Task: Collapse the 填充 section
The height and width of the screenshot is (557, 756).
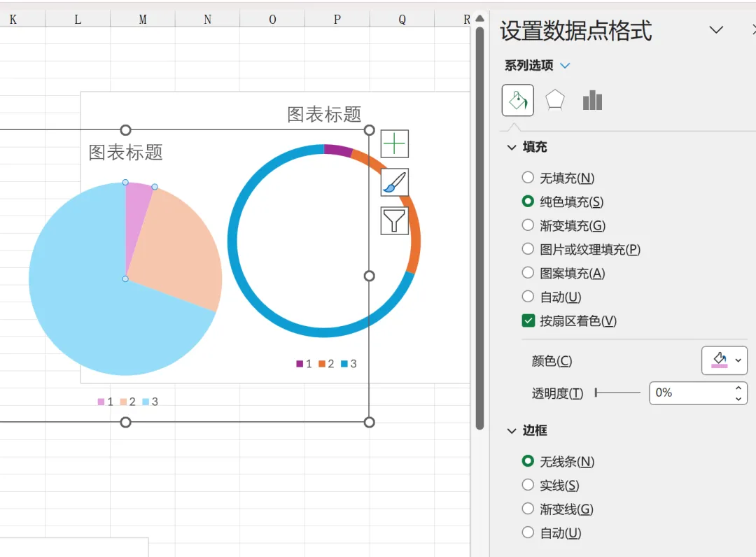Action: 512,148
